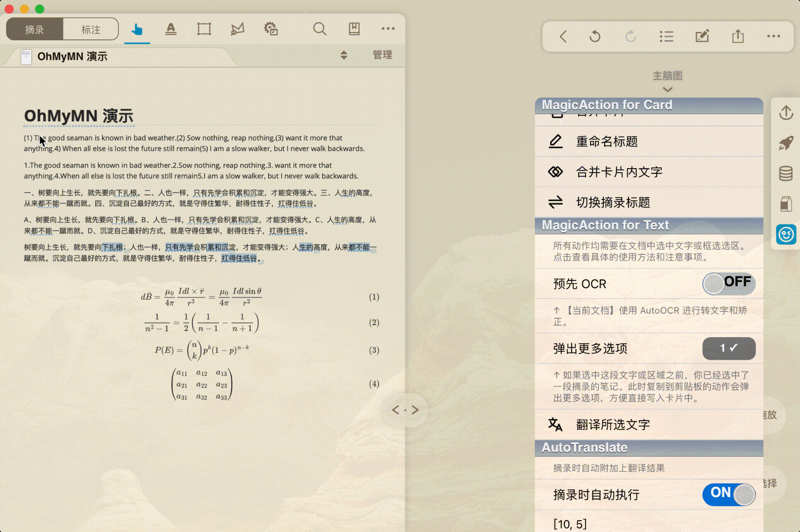Click the paragraph starting "A、树要向上生长"
Screen dimensions: 800x532
(200, 225)
